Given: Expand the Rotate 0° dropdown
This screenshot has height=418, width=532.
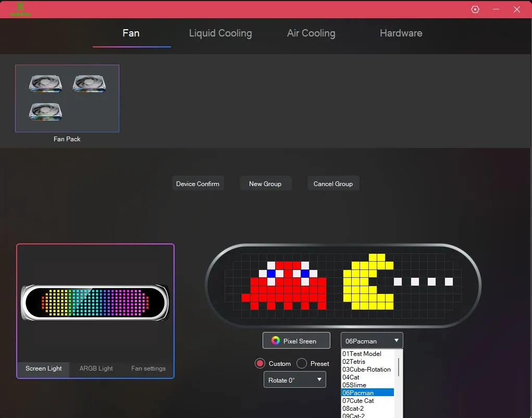Looking at the screenshot, I should click(295, 379).
